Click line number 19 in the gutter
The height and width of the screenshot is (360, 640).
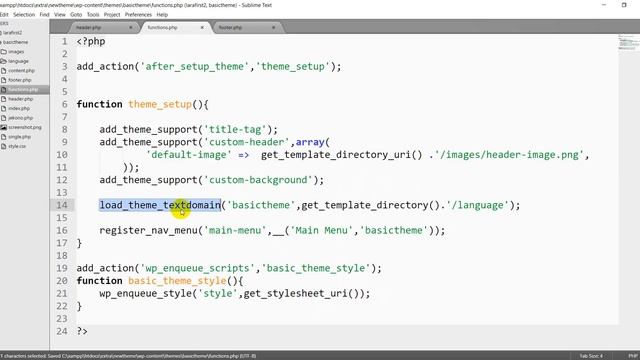(x=62, y=268)
